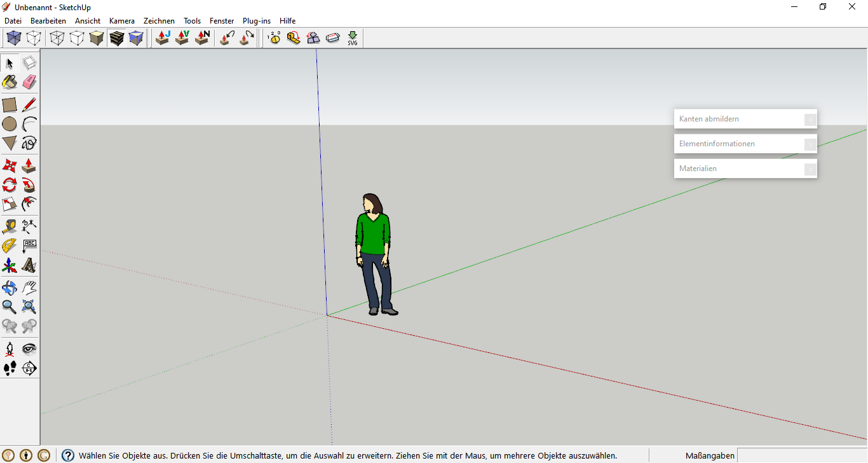The width and height of the screenshot is (868, 463).
Task: Click the SVG export toolbar button
Action: pyautogui.click(x=353, y=38)
